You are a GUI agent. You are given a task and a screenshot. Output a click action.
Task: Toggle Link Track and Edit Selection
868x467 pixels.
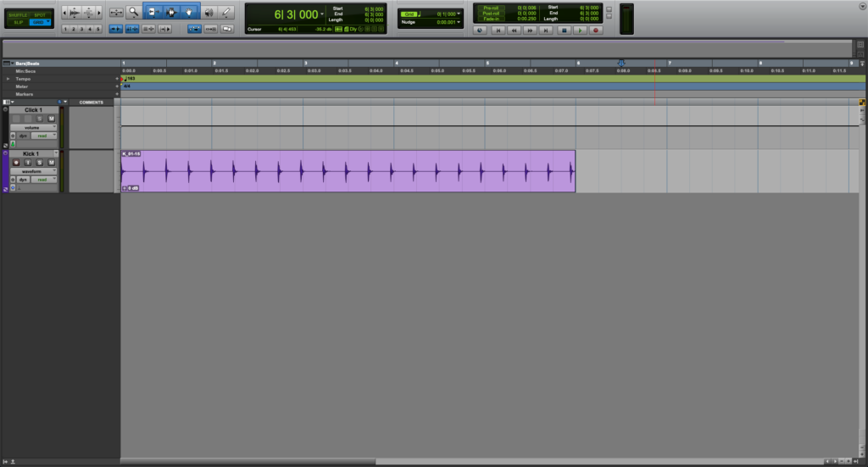[148, 29]
